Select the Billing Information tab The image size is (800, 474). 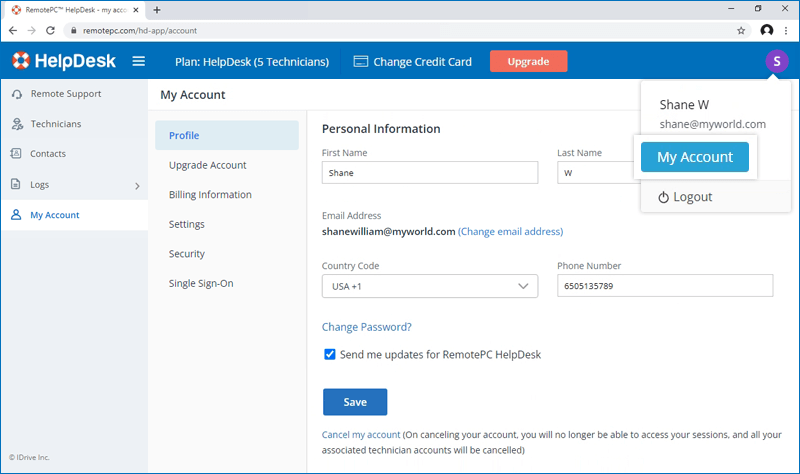pyautogui.click(x=210, y=195)
